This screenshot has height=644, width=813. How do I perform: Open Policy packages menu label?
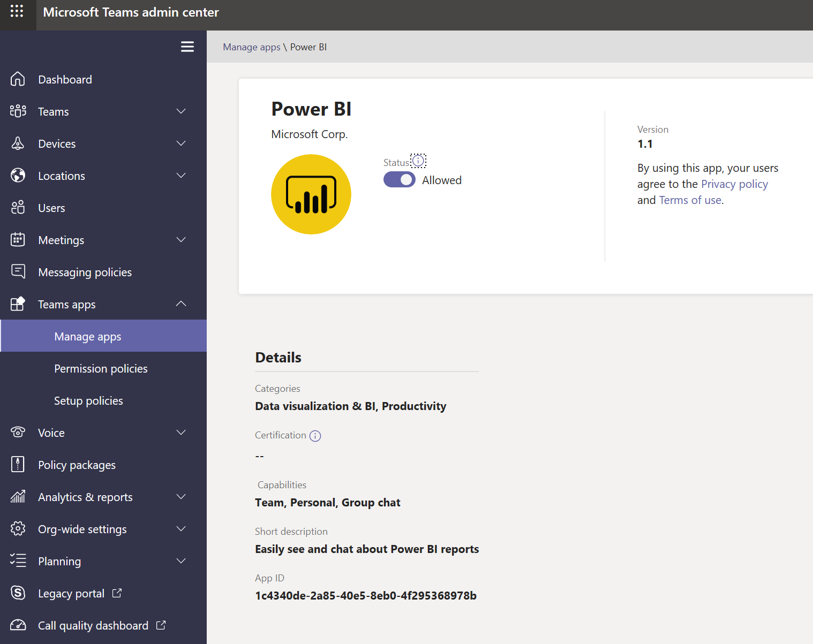tap(77, 465)
